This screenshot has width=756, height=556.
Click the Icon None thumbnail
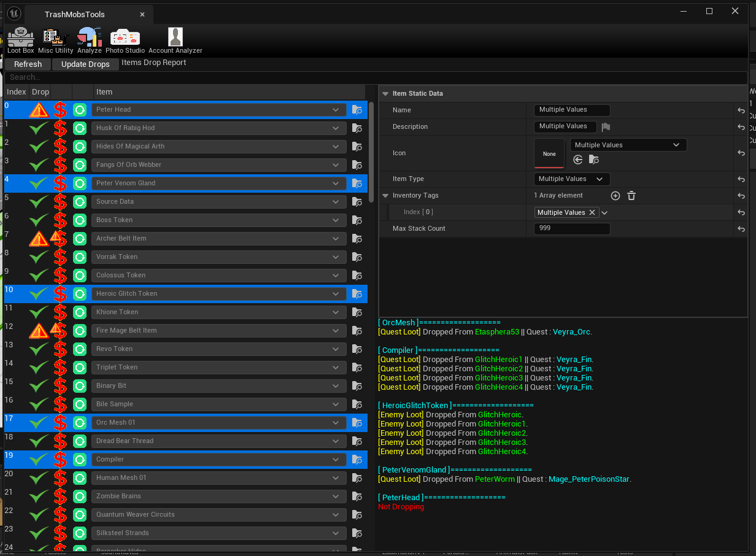[x=549, y=153]
